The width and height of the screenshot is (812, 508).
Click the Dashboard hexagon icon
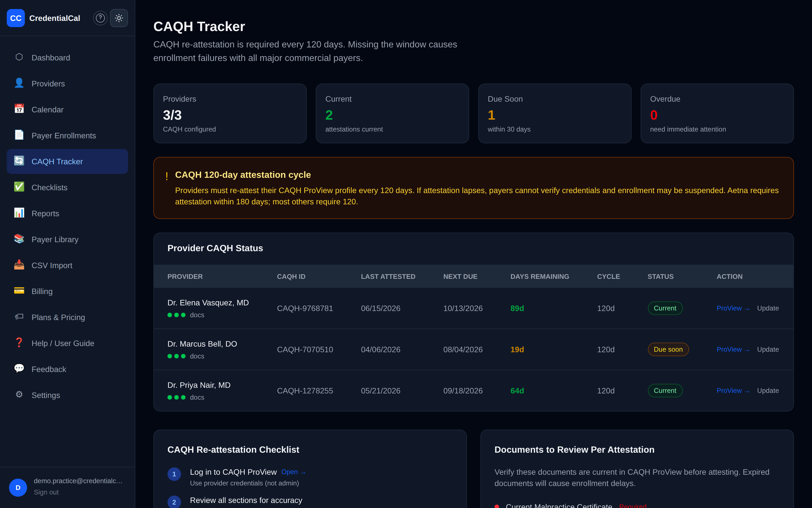point(19,57)
